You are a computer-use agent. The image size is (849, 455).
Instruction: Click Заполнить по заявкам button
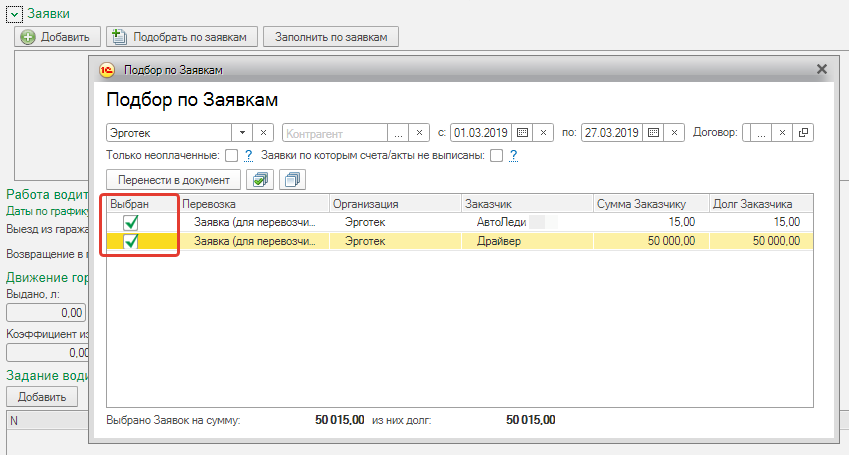331,37
